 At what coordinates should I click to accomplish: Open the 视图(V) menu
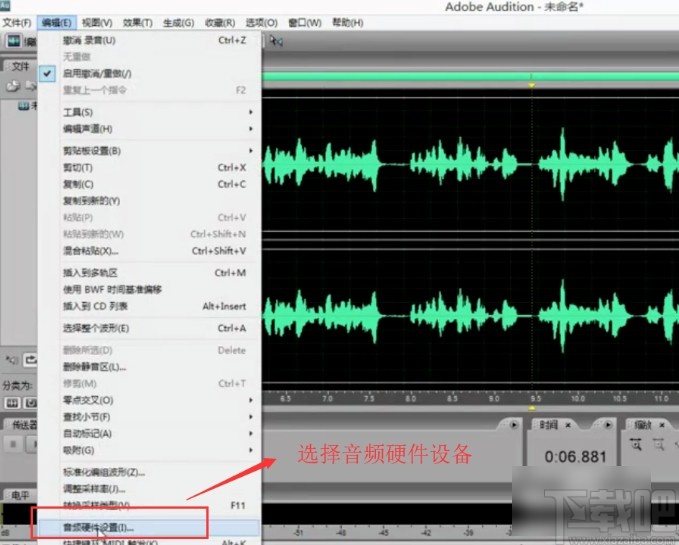97,23
